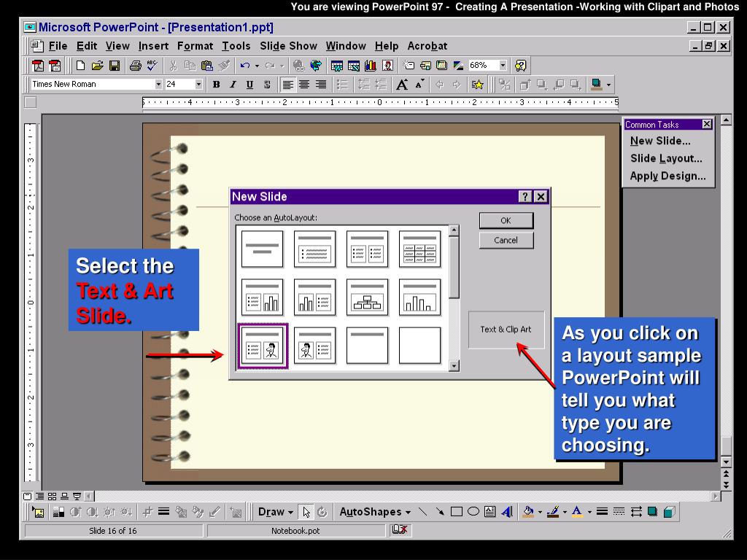Click the Spelling check icon
This screenshot has width=747, height=560.
[152, 65]
